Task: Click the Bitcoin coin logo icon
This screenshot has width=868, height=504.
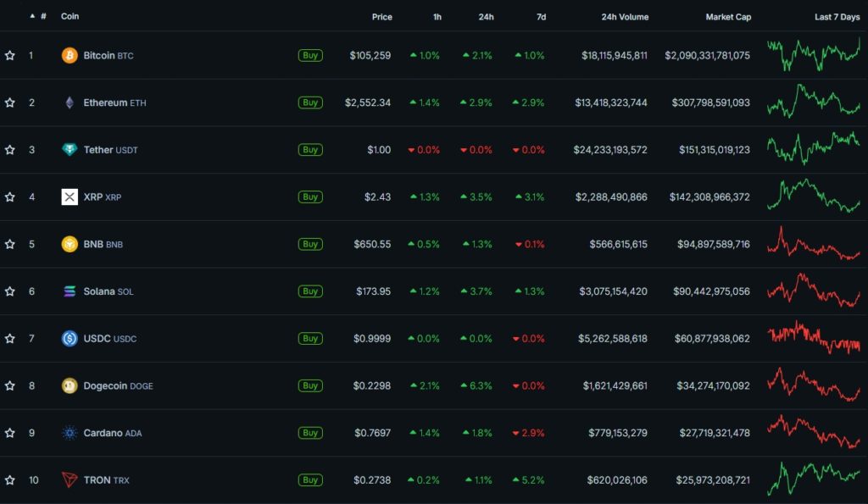Action: coord(70,56)
